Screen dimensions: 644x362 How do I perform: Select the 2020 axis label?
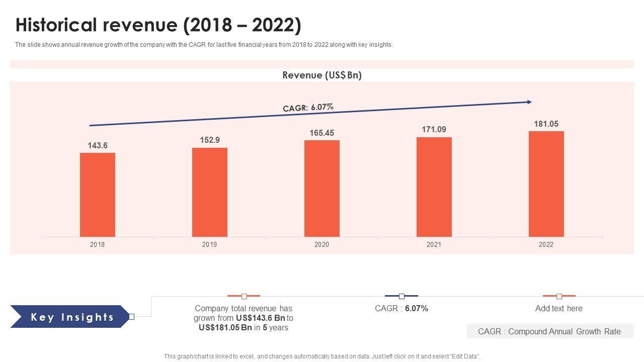tap(321, 245)
